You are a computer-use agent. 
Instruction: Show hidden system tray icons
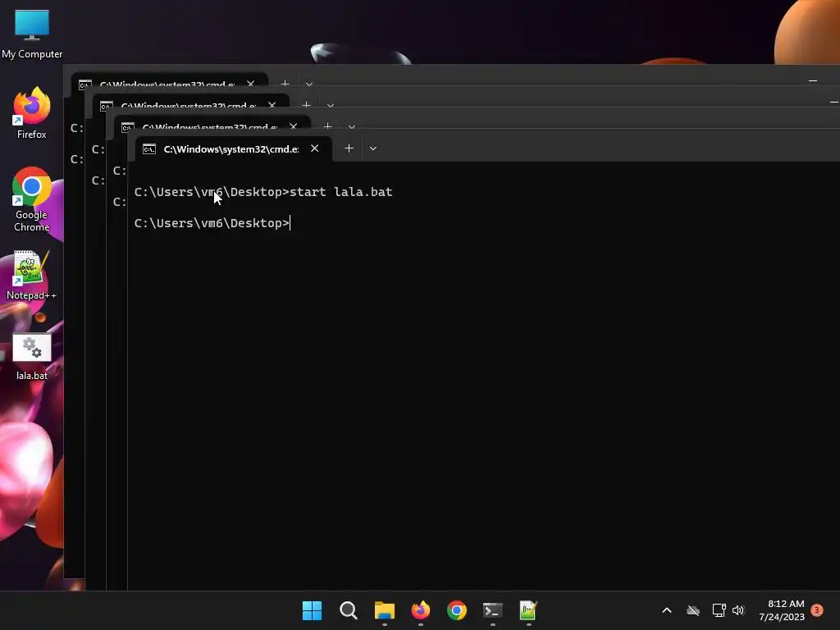(667, 610)
